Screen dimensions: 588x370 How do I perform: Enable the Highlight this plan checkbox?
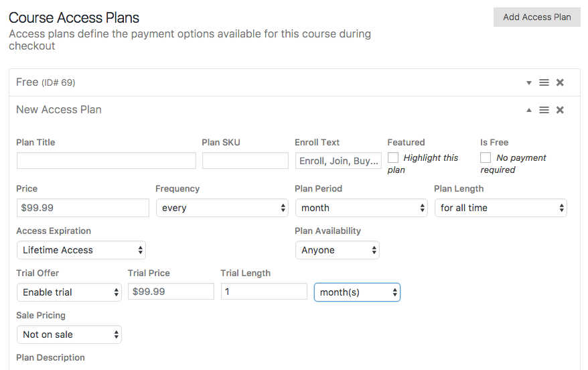(393, 158)
